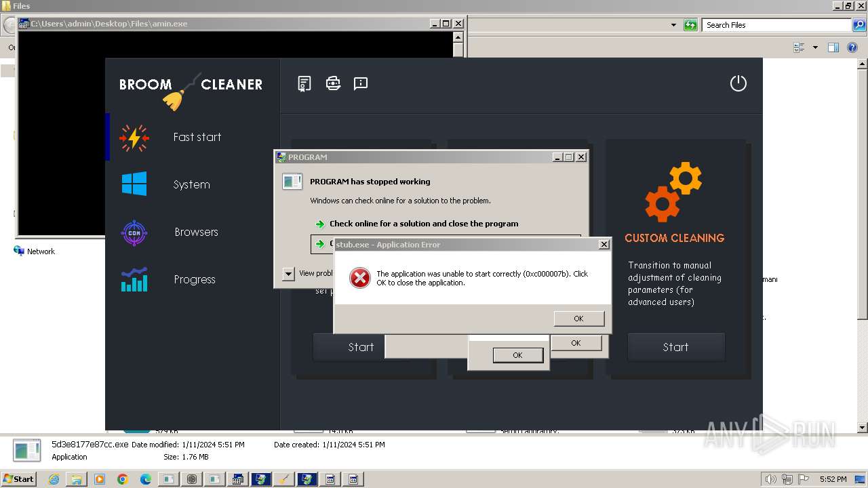Screen dimensions: 868x488
Task: Click Broom Cleaner power button icon
Action: pyautogui.click(x=738, y=83)
